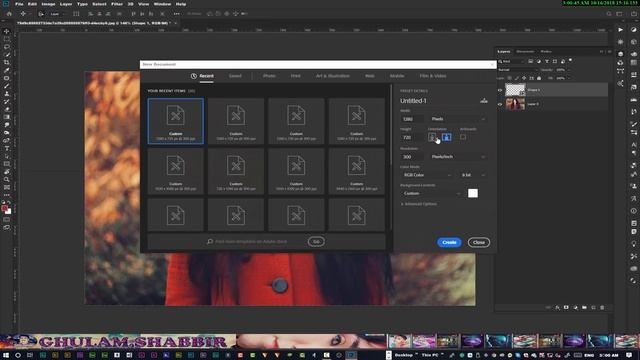Click the Untitled-1 document name
The image size is (640, 360).
pos(413,100)
